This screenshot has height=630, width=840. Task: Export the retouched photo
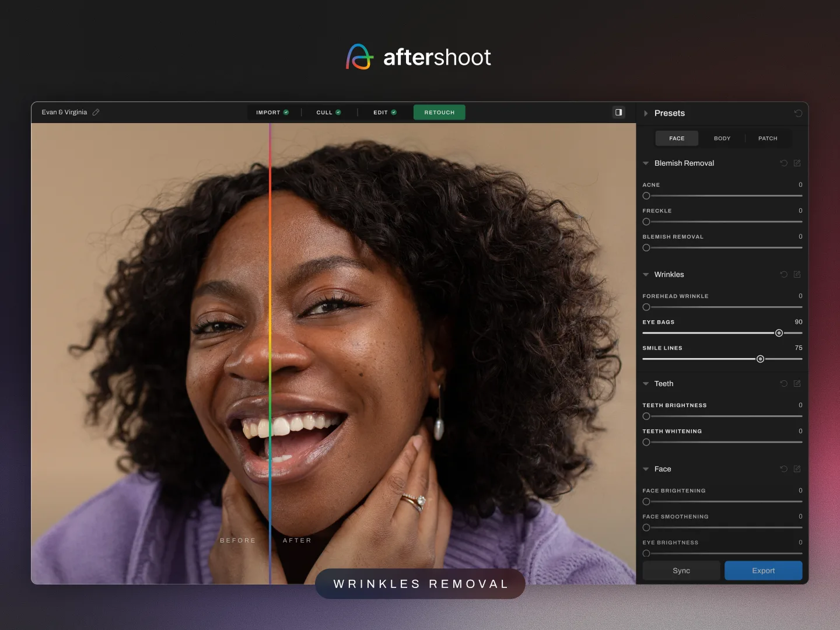point(763,570)
